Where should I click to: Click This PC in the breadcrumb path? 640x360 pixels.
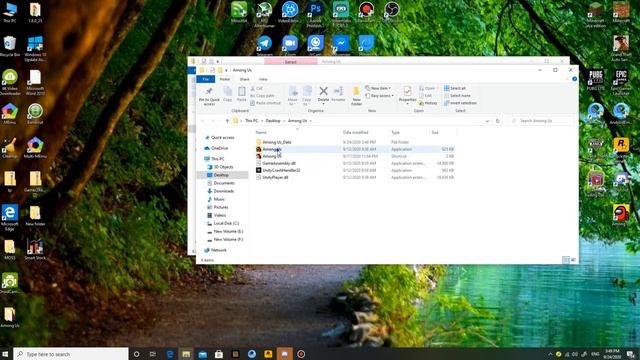[251, 121]
